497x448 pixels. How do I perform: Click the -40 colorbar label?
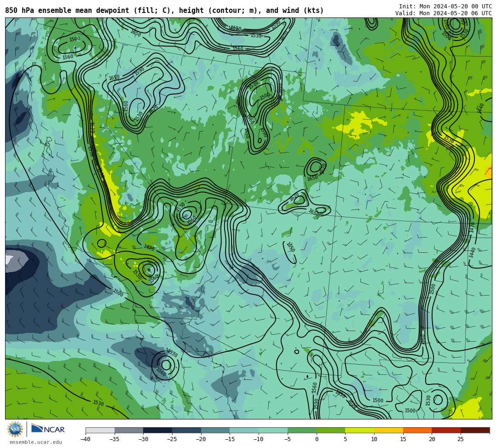click(x=86, y=439)
